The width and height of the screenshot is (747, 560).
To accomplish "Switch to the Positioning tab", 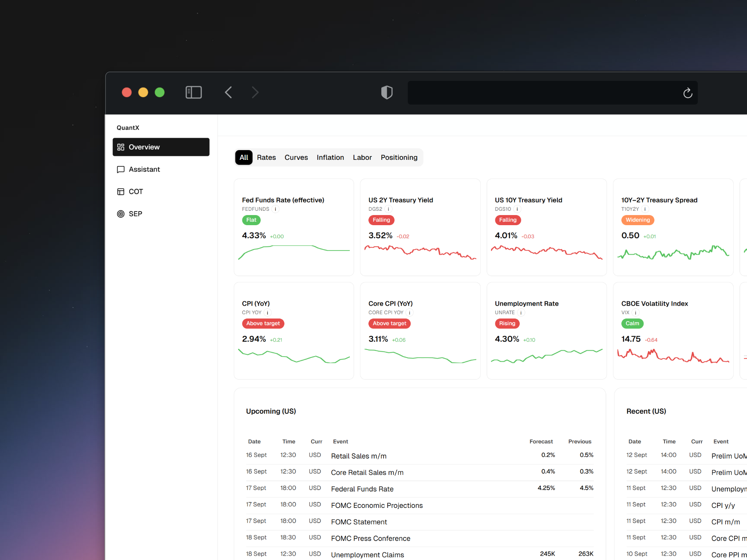I will pyautogui.click(x=399, y=157).
